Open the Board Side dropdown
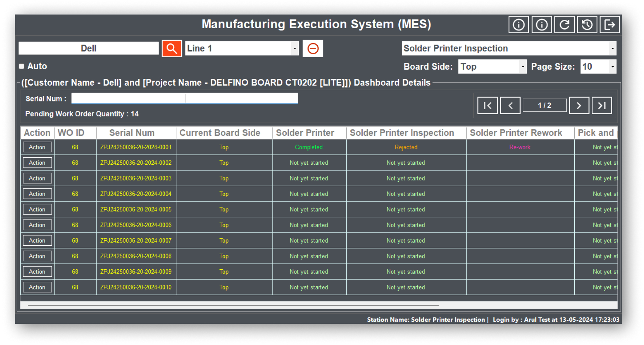Image resolution: width=644 pixels, height=345 pixels. tap(522, 66)
